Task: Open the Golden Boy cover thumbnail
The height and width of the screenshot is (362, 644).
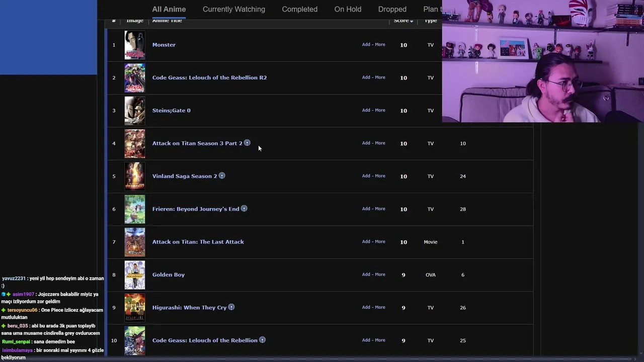Action: click(x=135, y=275)
